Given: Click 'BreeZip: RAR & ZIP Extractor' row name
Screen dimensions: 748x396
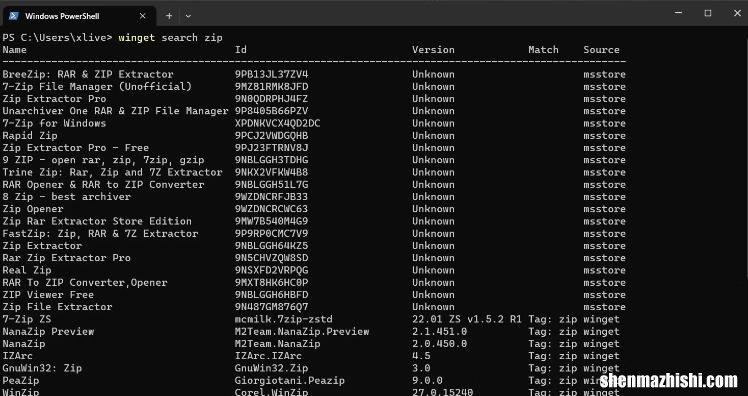Looking at the screenshot, I should [x=88, y=74].
